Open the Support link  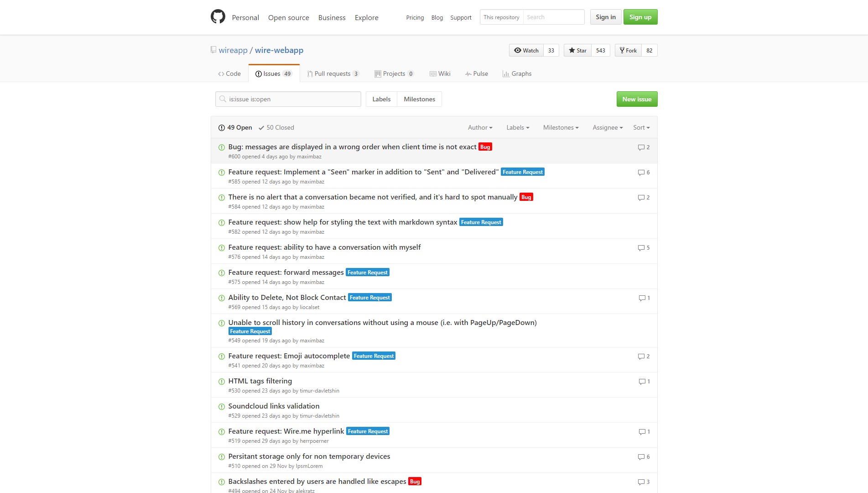(461, 17)
